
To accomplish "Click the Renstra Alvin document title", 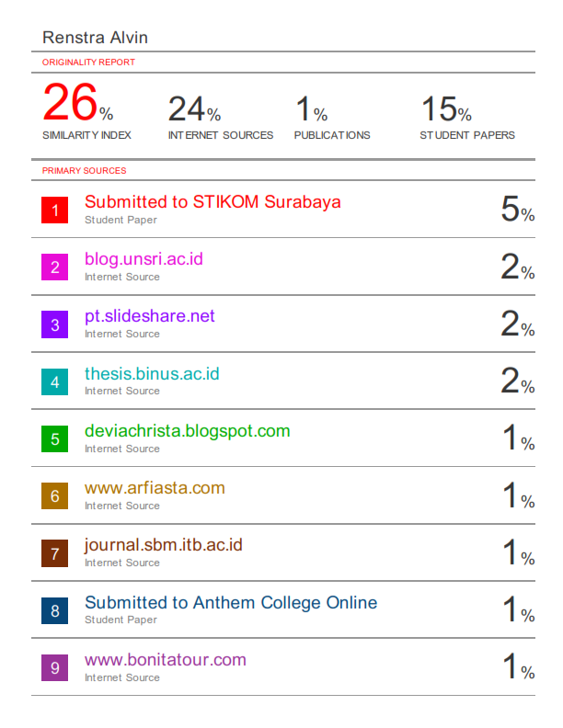I will tap(95, 38).
